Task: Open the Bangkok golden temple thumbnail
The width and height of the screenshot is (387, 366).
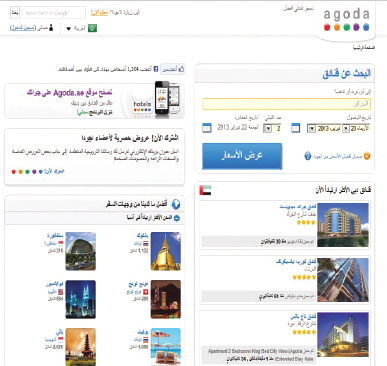Action: pos(166,251)
